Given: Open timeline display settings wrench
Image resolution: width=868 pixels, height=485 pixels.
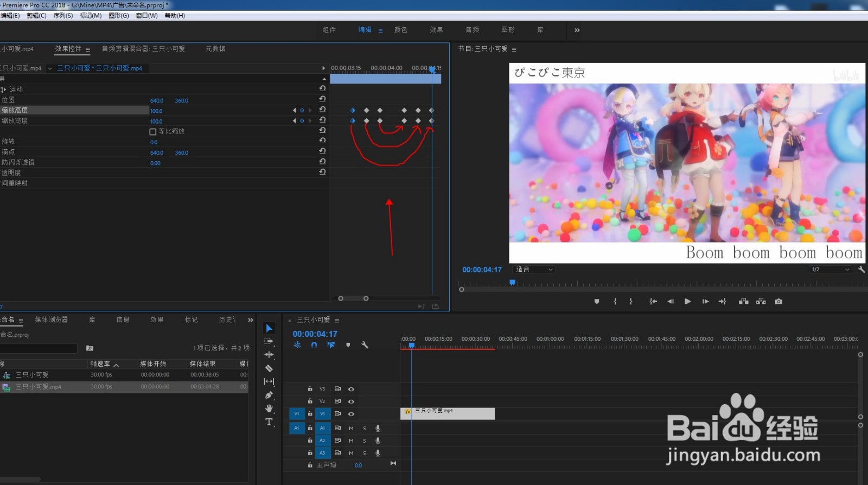Looking at the screenshot, I should coord(365,345).
